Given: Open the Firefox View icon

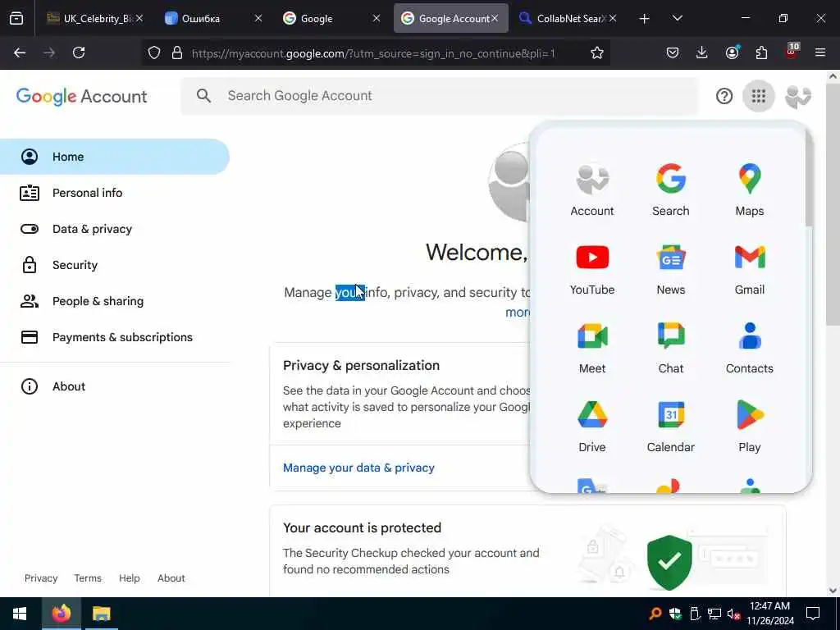Looking at the screenshot, I should click(16, 18).
